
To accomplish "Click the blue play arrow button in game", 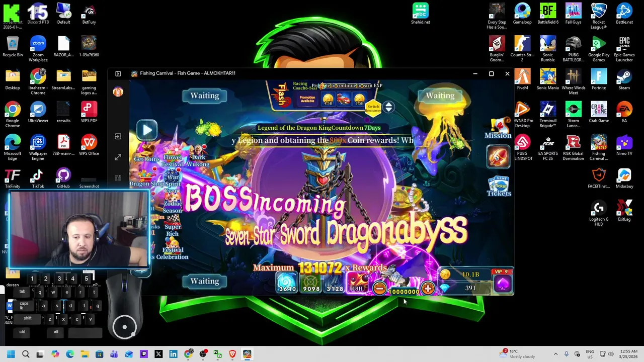I will coord(147,130).
